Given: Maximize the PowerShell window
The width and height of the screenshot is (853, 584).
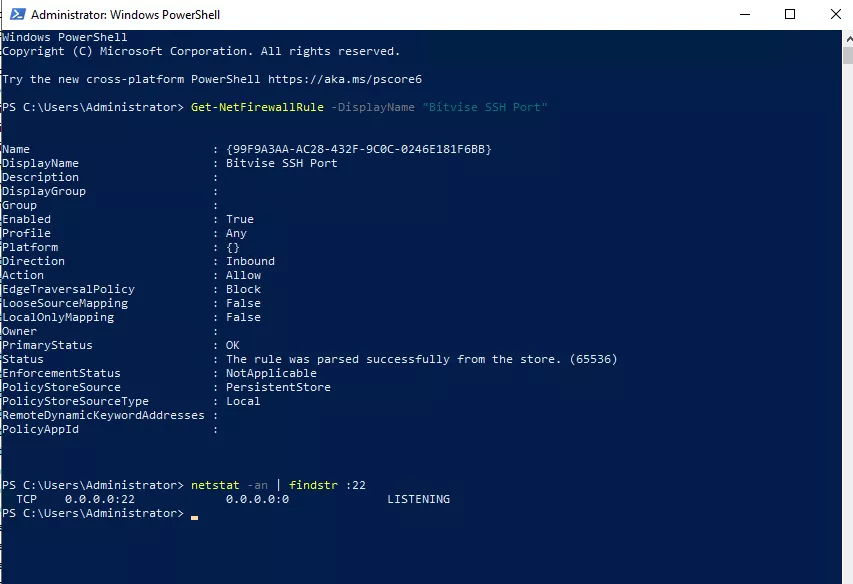Looking at the screenshot, I should [x=790, y=15].
